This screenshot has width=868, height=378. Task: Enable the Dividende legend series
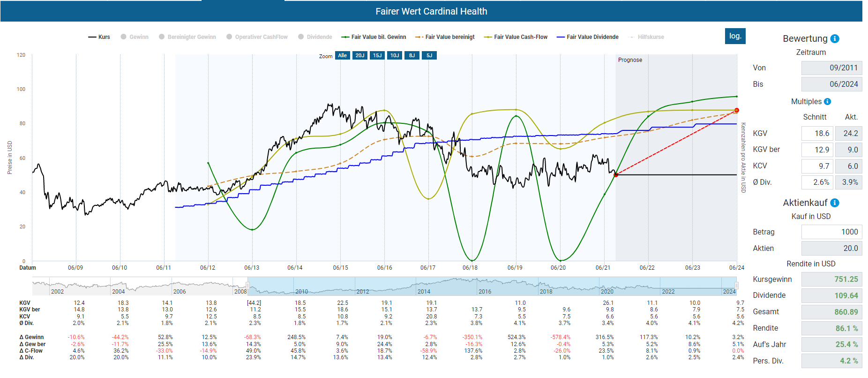point(315,37)
